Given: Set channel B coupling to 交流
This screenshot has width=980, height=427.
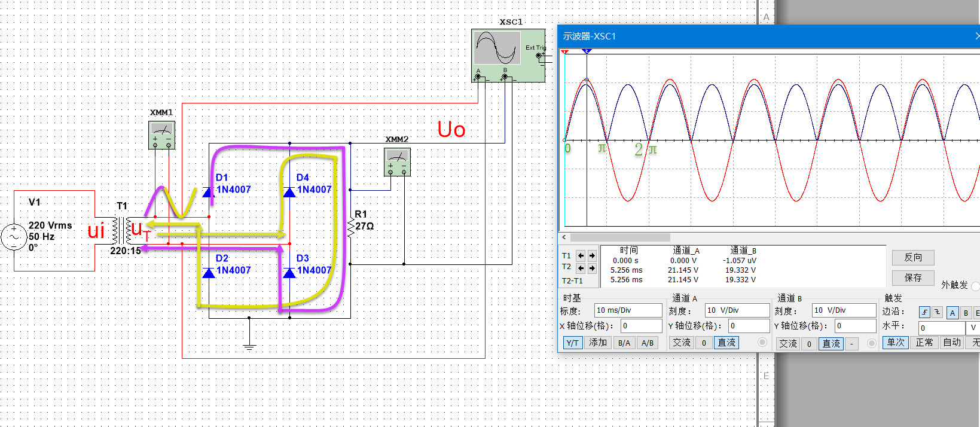Looking at the screenshot, I should pos(787,343).
